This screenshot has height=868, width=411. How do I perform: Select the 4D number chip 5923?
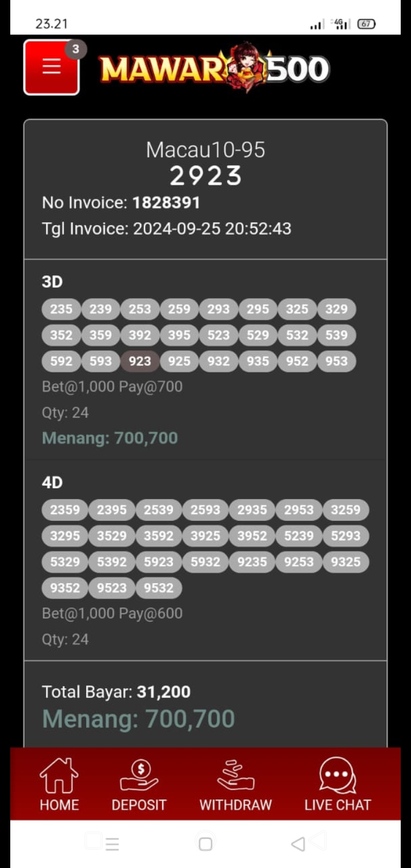point(159,562)
